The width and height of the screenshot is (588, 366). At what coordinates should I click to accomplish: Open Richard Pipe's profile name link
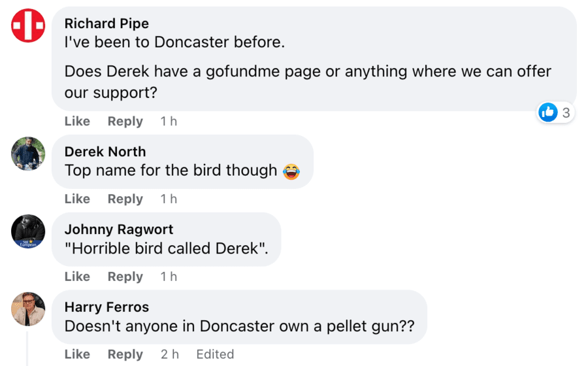(106, 24)
